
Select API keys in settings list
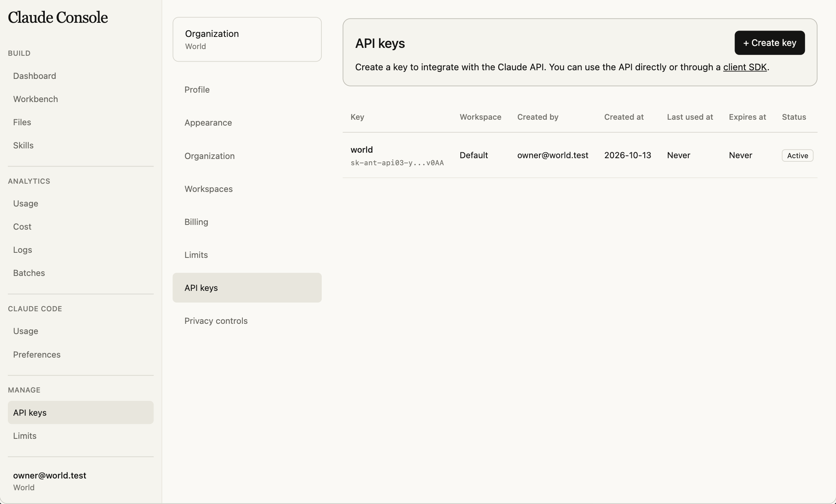coord(247,288)
